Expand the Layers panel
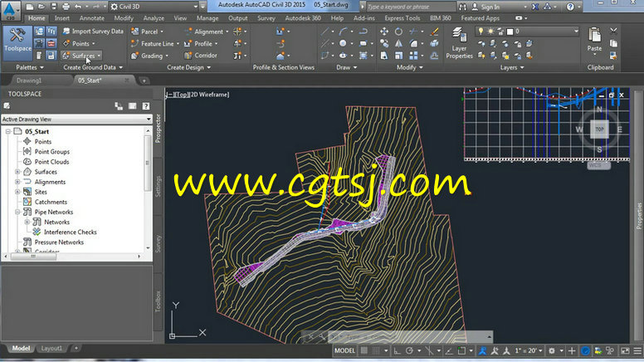The image size is (644, 362). click(512, 67)
